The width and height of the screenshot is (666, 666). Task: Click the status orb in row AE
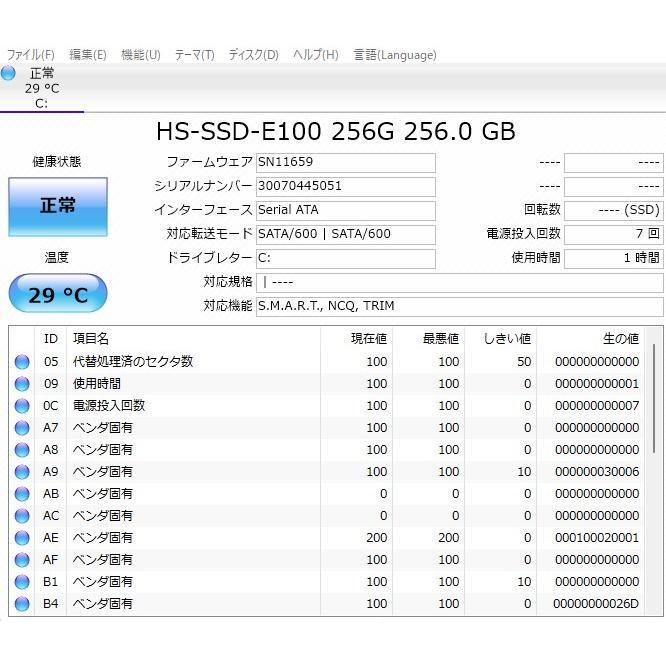coord(22,538)
